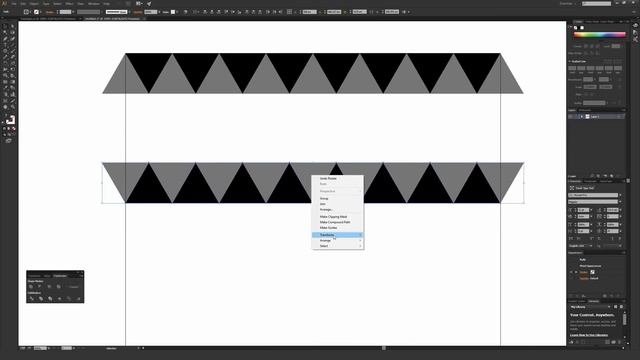Select the Selection tool in the toolbar
Screen dimensions: 640x360
(5, 26)
